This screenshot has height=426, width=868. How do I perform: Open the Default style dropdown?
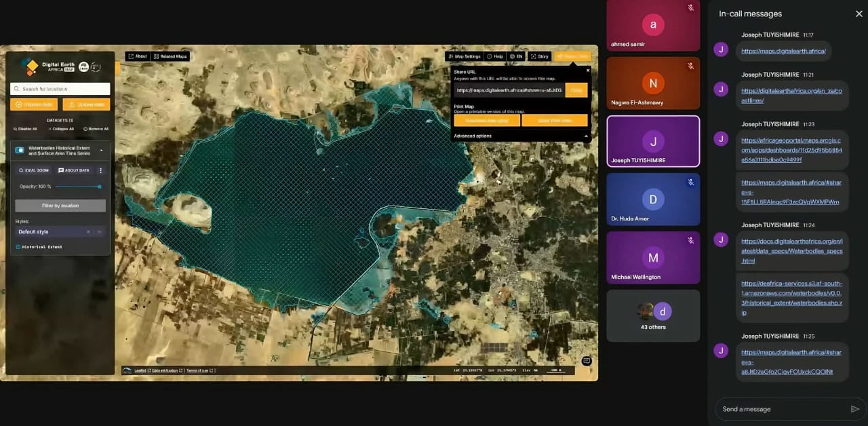pos(60,232)
